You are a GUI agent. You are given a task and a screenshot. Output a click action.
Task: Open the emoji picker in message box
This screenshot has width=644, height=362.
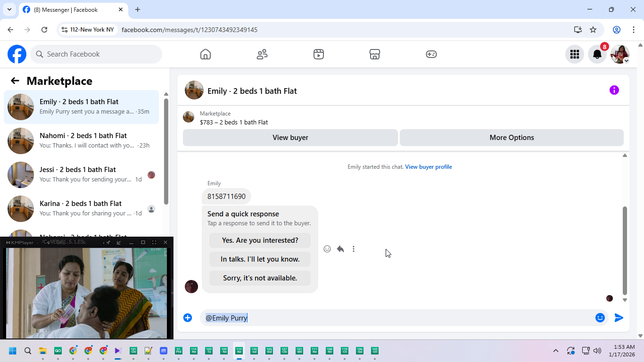point(600,318)
